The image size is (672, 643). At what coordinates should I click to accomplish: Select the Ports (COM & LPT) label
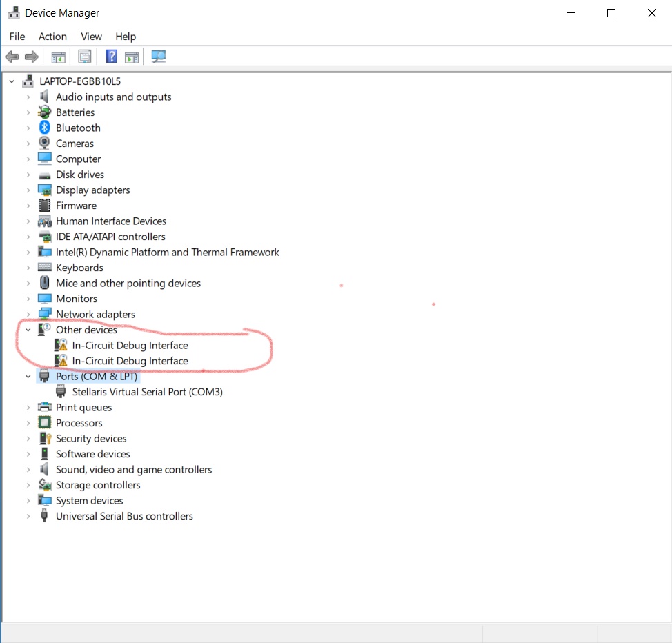(97, 377)
